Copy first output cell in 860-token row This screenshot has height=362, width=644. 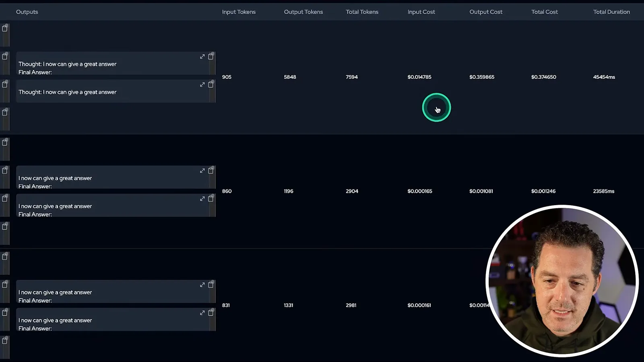tap(211, 171)
